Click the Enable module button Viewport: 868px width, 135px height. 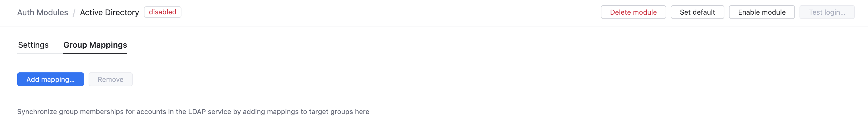click(x=761, y=12)
